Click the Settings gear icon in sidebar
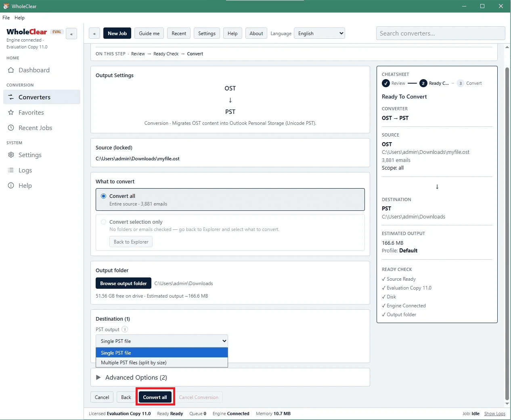 11,155
